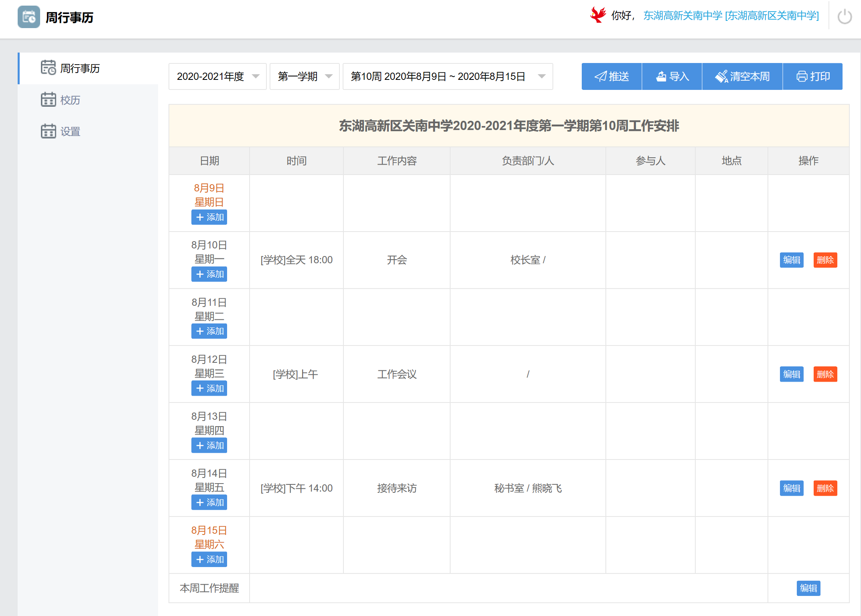This screenshot has height=616, width=861.
Task: Click the 周行事历 app logo icon
Action: 29,17
